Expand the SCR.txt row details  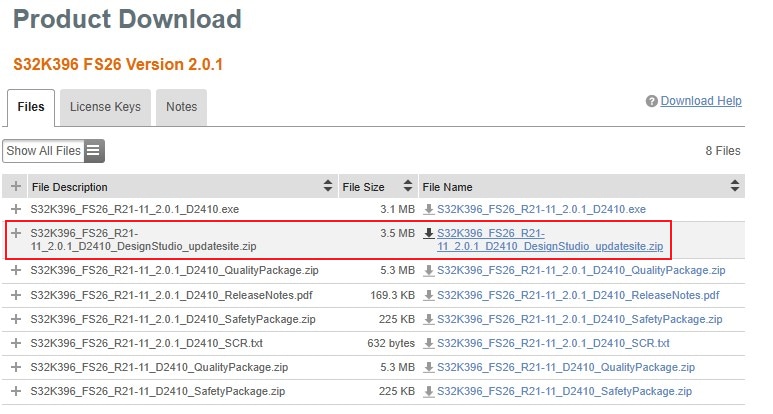(x=15, y=343)
